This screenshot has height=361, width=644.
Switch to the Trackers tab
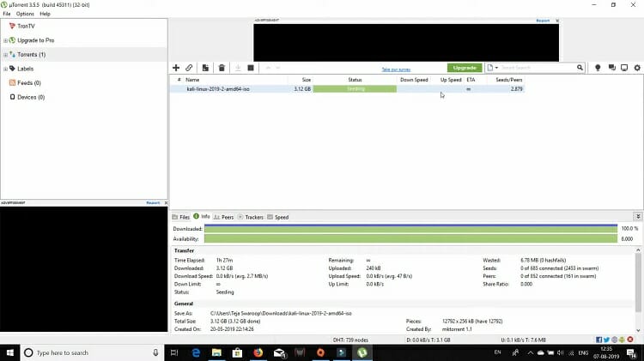tap(251, 217)
